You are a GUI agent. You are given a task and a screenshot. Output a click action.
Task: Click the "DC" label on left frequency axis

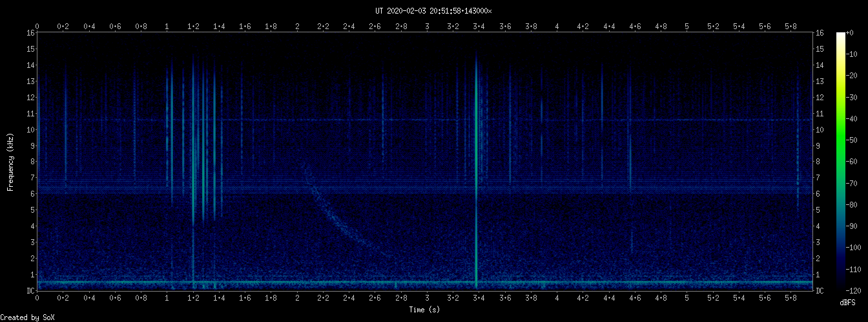[30, 291]
